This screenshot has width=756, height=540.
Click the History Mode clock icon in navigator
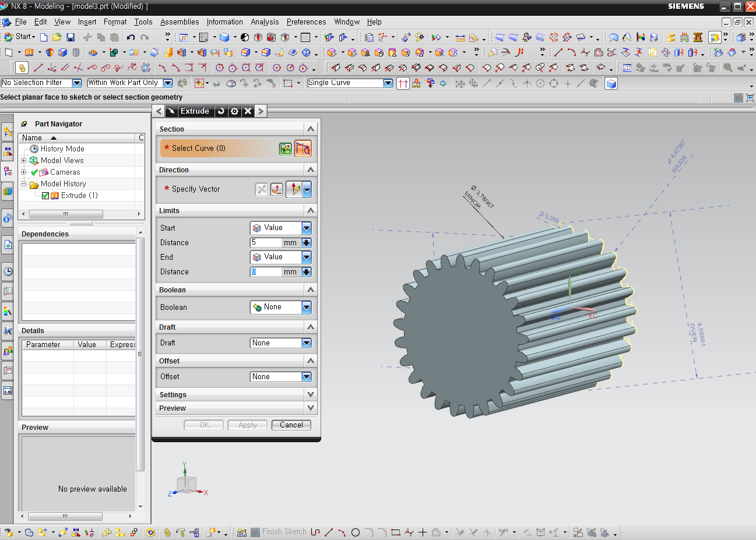[34, 149]
